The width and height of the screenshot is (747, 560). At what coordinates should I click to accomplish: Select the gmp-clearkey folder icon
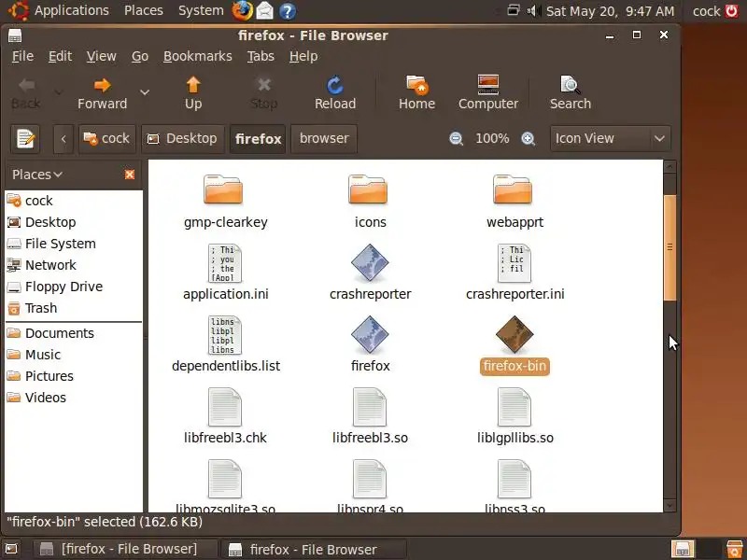point(223,189)
